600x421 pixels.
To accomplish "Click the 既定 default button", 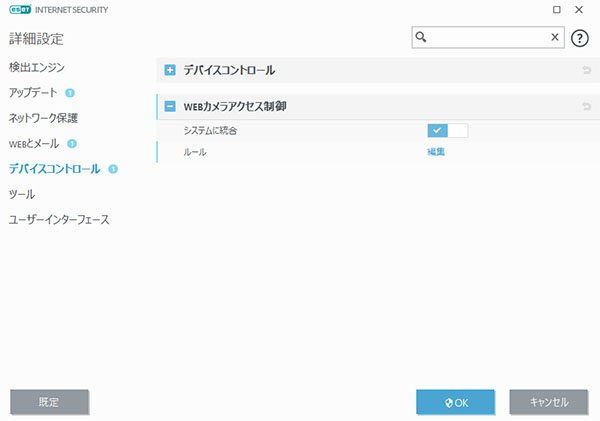I will coord(49,402).
